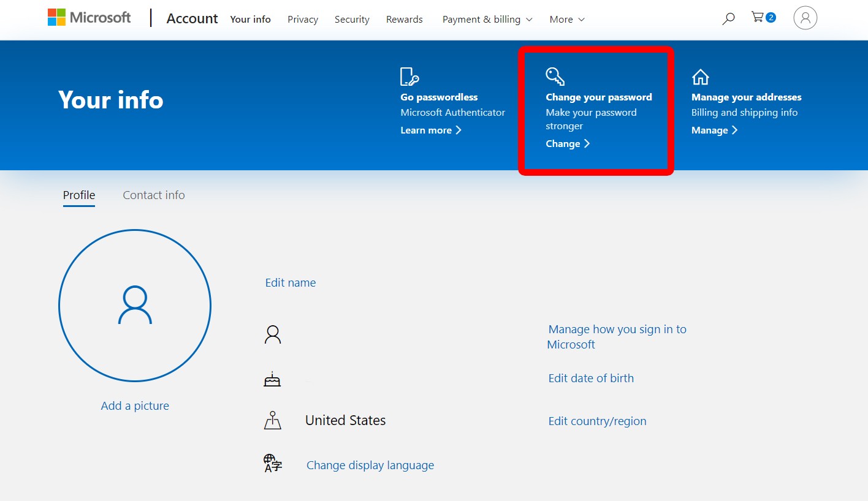
Task: Click the Microsoft logo
Action: click(89, 17)
